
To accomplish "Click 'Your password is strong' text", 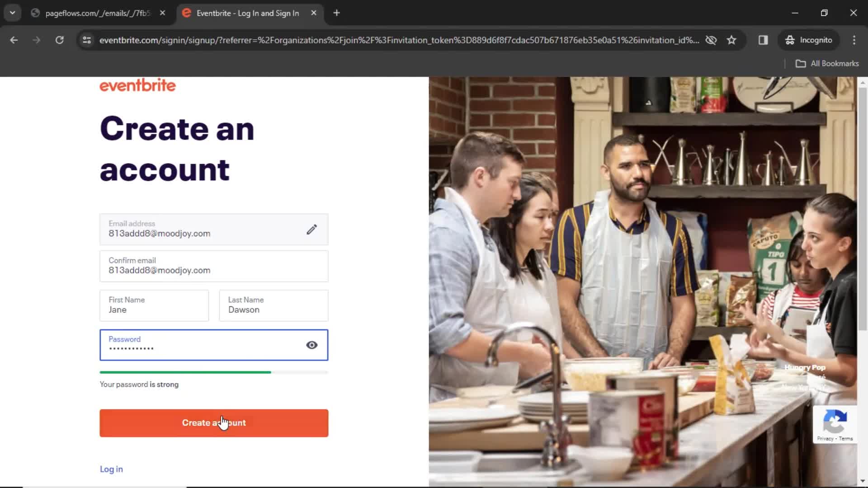I will 139,385.
